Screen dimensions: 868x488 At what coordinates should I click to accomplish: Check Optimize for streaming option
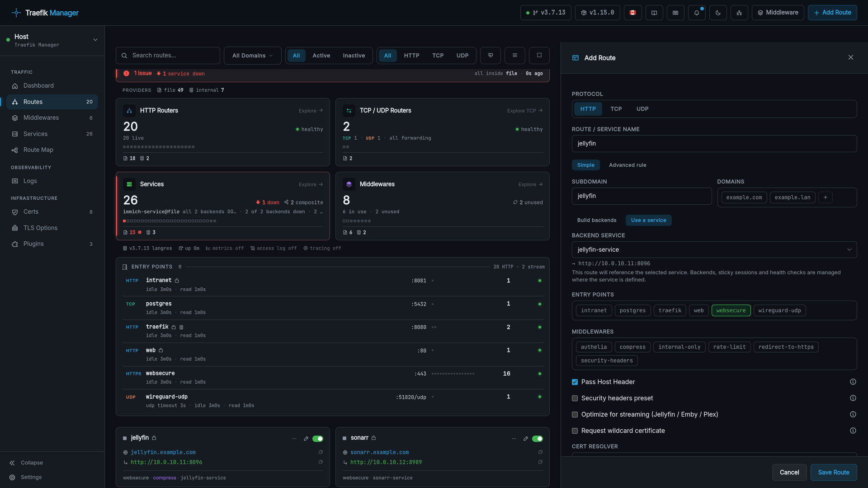[575, 415]
